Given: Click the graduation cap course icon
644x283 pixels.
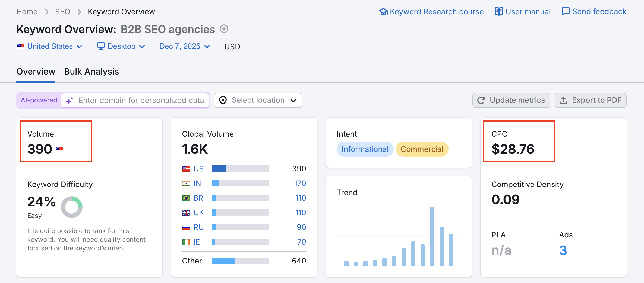Looking at the screenshot, I should tap(383, 12).
